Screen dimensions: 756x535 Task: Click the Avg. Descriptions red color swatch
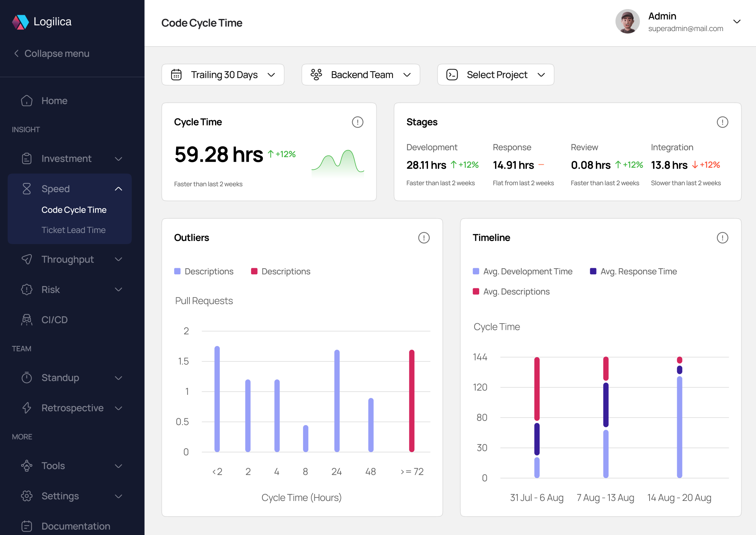[x=476, y=291]
